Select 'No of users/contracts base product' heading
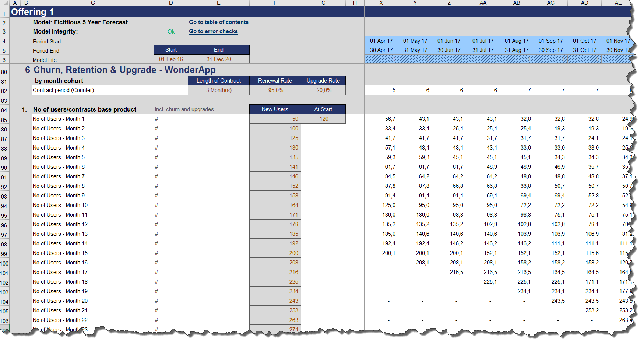Screen dimensions: 644x344 (x=85, y=109)
